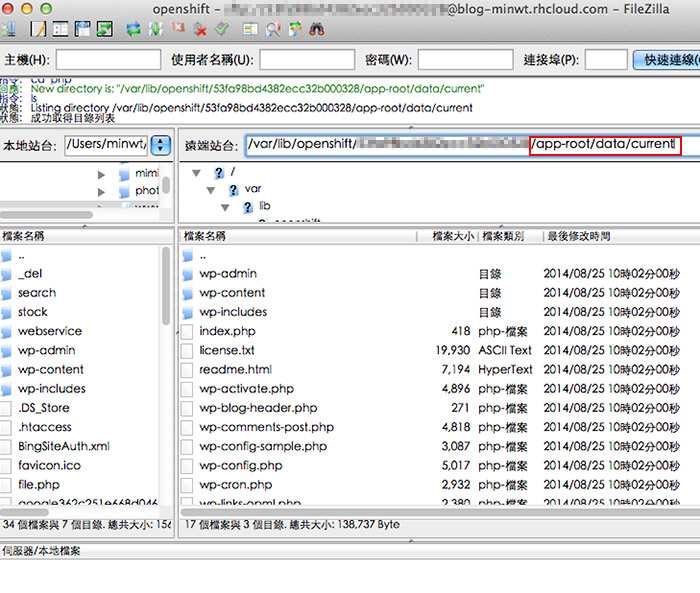Click the local search folder icon
The image size is (700, 593).
6,293
